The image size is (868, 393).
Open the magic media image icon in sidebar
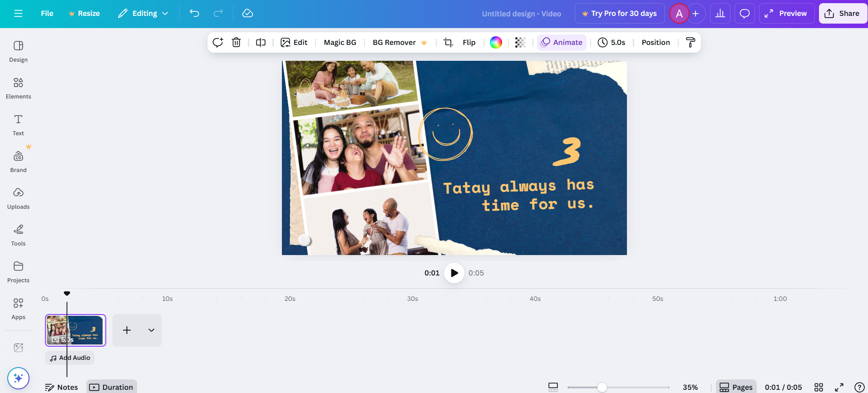click(x=18, y=348)
